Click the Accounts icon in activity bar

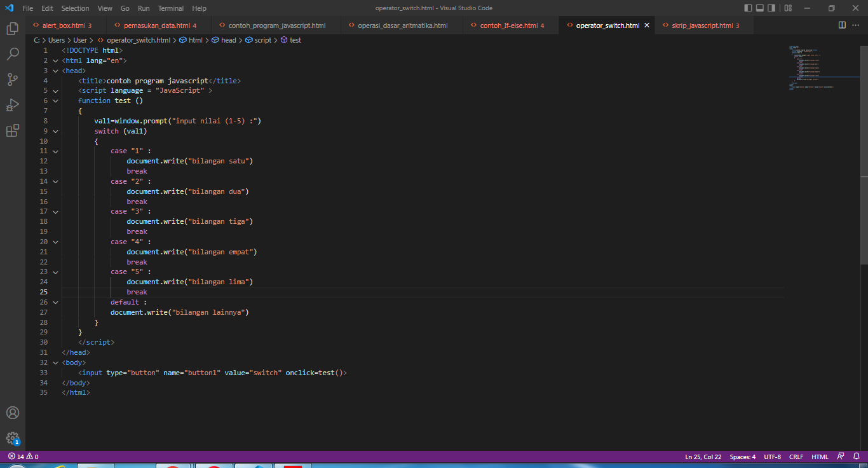[x=13, y=413]
